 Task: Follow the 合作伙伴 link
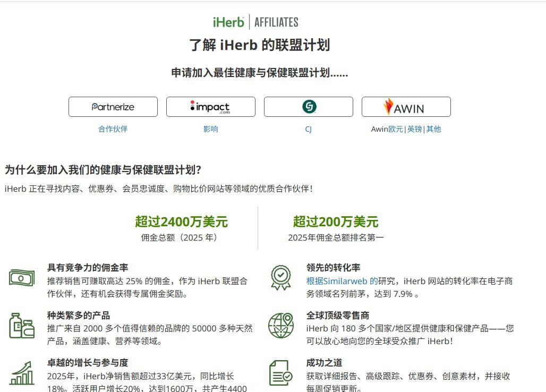click(113, 129)
